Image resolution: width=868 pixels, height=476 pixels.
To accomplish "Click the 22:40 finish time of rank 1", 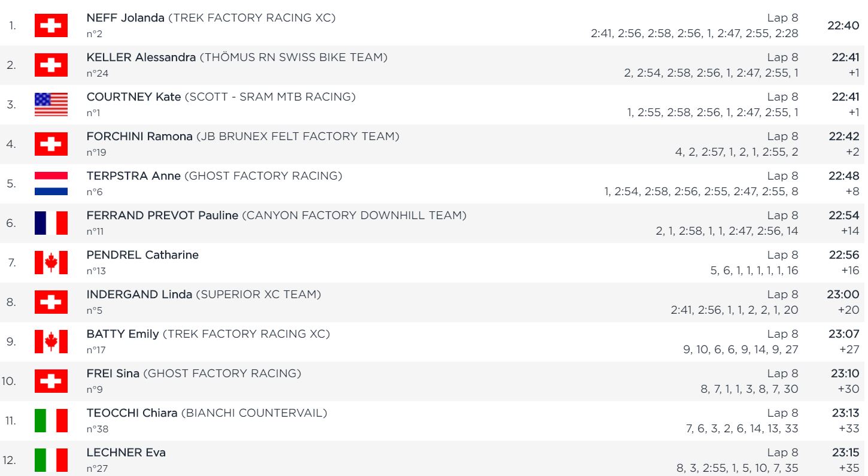I will [843, 26].
